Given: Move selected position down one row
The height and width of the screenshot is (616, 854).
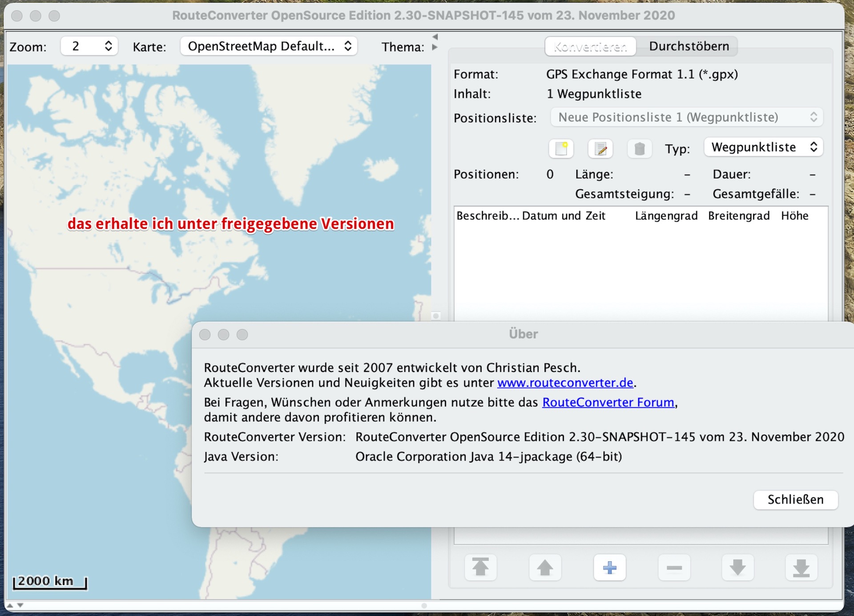Looking at the screenshot, I should [x=737, y=568].
